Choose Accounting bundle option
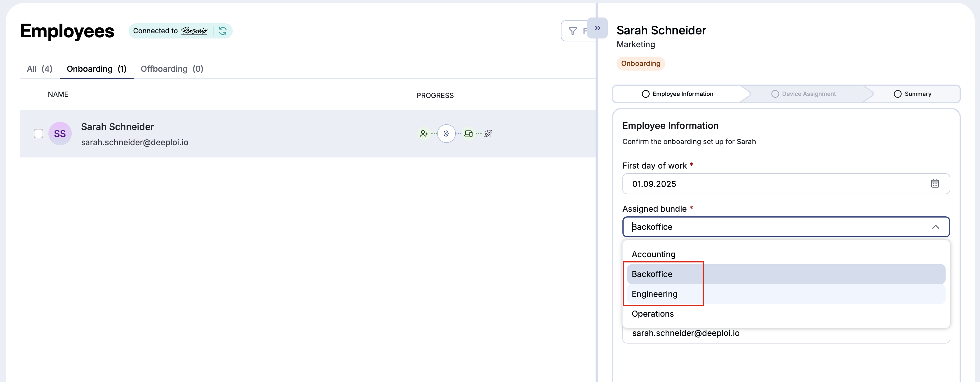This screenshot has width=980, height=382. pos(786,254)
